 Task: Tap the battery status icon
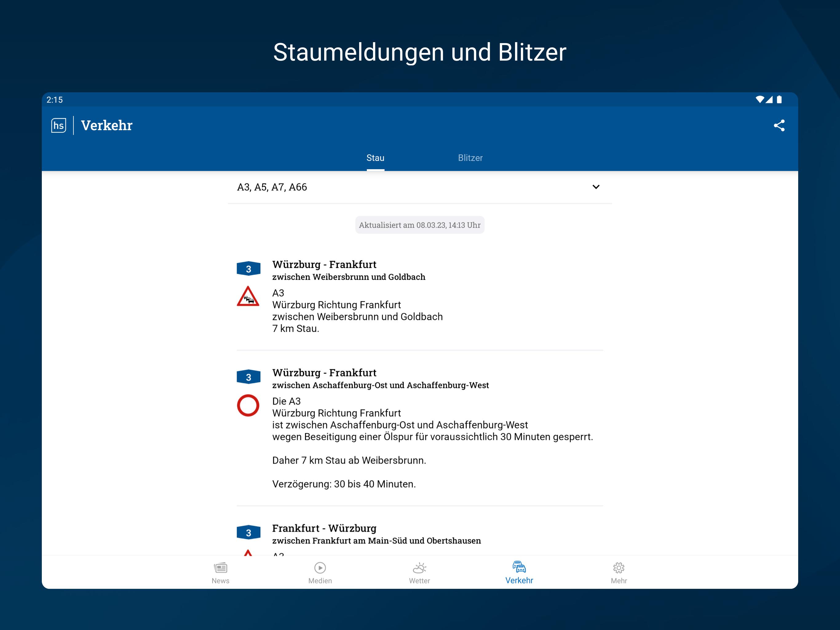pos(779,100)
